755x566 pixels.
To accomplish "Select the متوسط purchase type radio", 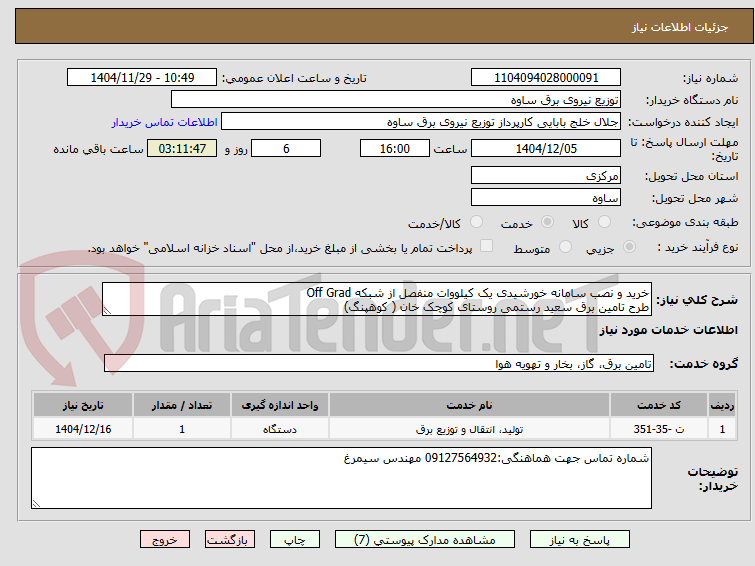I will click(x=565, y=247).
